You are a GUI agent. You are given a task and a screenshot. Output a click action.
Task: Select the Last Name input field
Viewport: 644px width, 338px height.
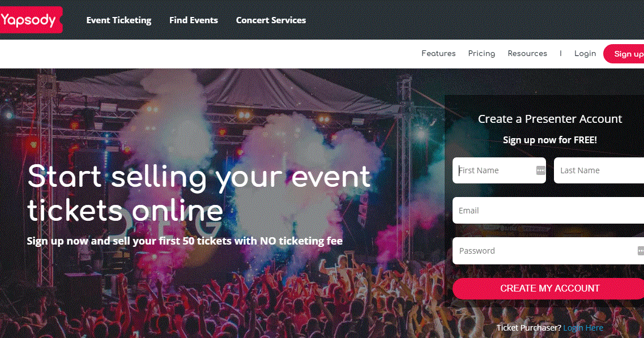pyautogui.click(x=599, y=170)
